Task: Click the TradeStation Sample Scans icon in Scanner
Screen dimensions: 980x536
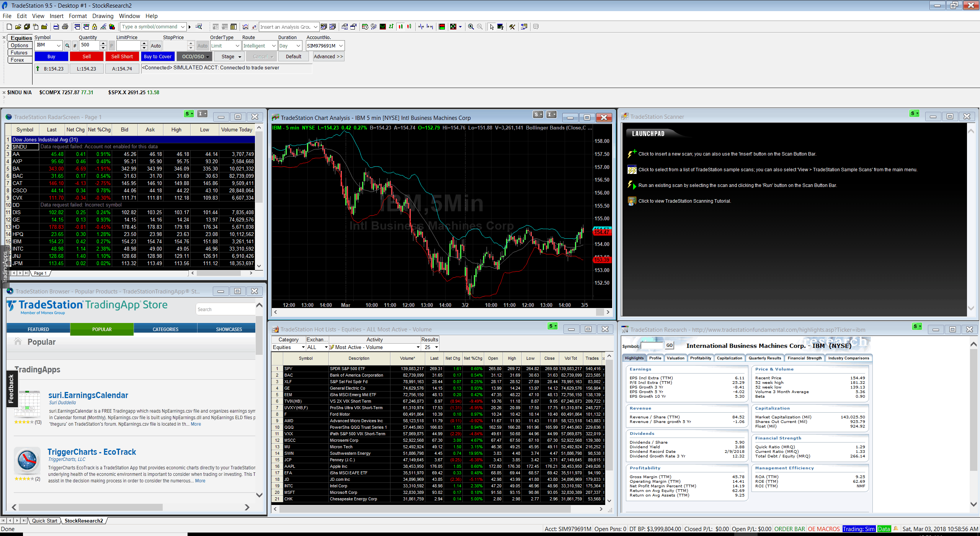Action: (632, 169)
